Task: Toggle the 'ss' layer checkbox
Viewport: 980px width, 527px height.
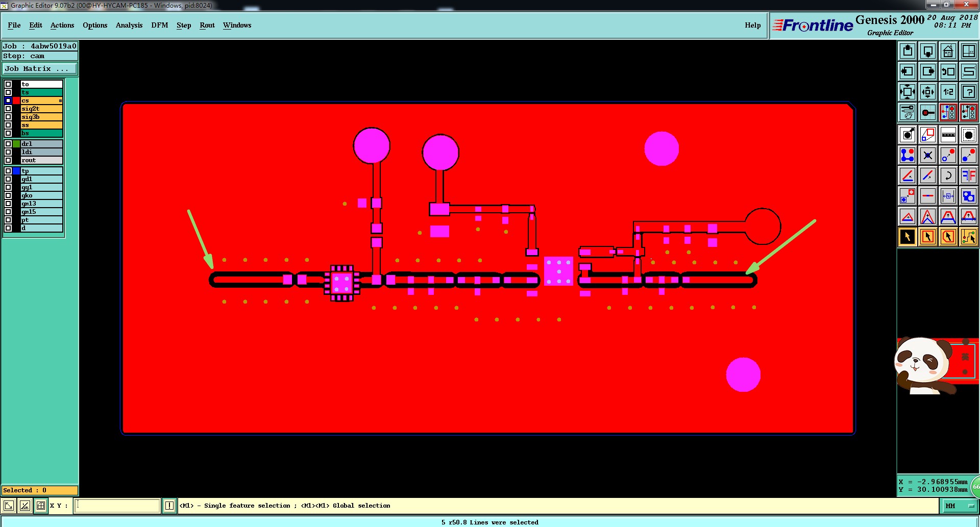Action: pos(8,125)
